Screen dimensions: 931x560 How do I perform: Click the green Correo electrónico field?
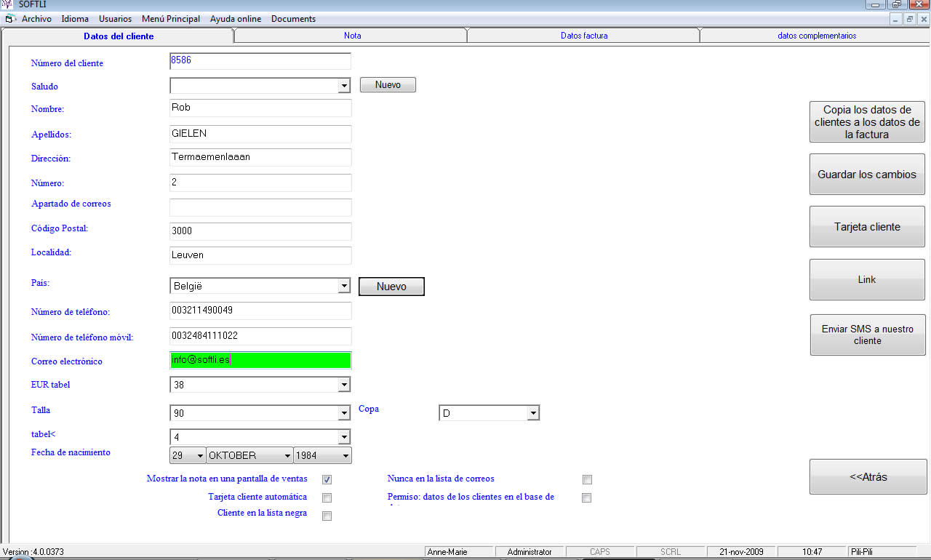click(x=260, y=360)
